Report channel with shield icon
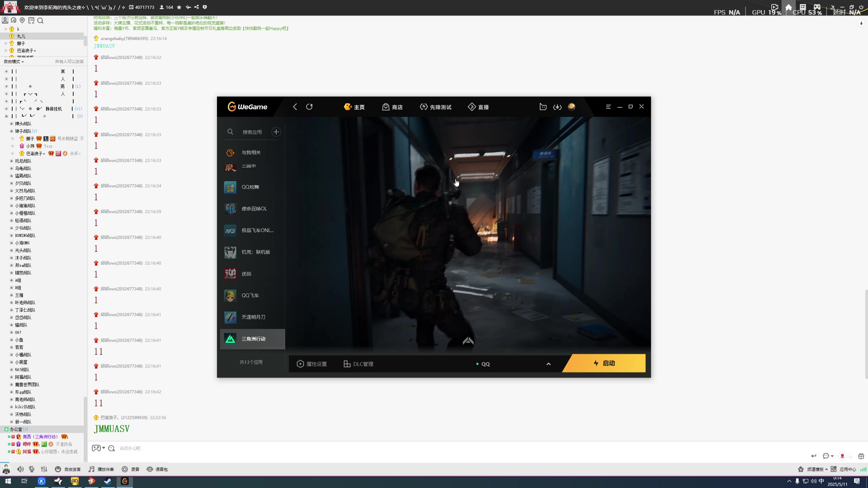Viewport: 868px width, 488px height. click(205, 7)
